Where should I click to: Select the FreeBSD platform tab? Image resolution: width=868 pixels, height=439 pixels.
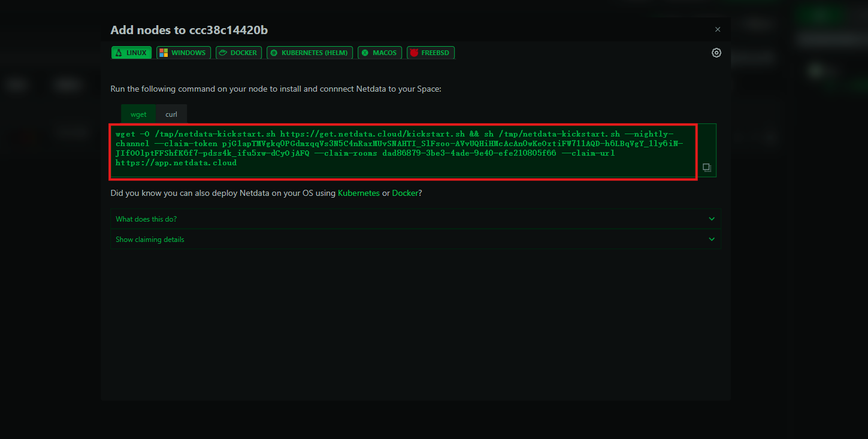(x=431, y=53)
